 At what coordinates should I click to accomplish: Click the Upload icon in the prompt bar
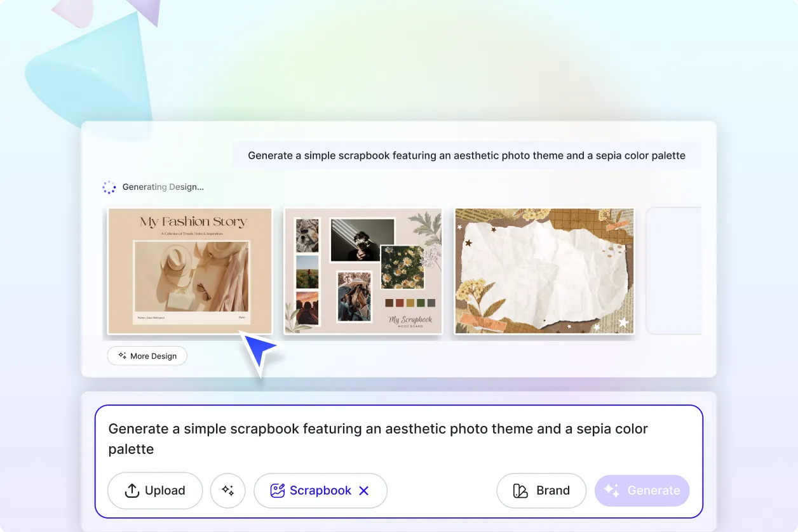pos(132,490)
